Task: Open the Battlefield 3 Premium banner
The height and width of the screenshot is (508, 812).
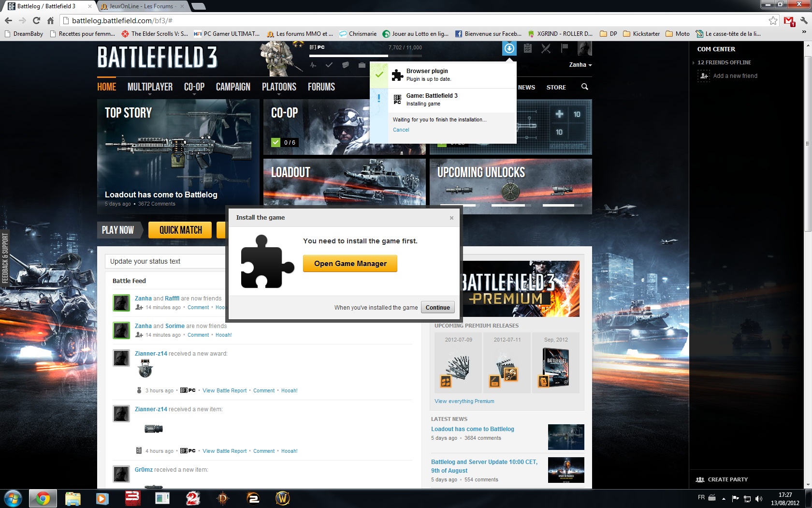Action: click(x=521, y=289)
